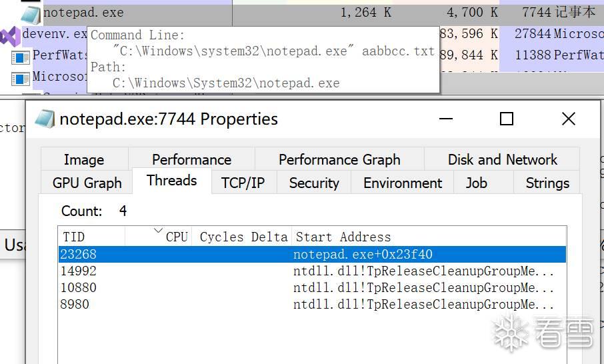604x364 pixels.
Task: Switch to the GPU Graph tab
Action: [x=87, y=183]
